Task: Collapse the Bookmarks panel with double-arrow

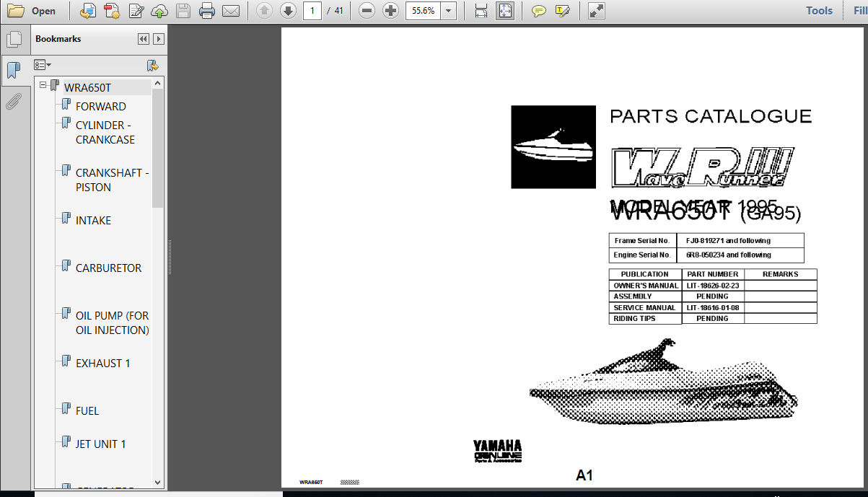Action: click(143, 39)
